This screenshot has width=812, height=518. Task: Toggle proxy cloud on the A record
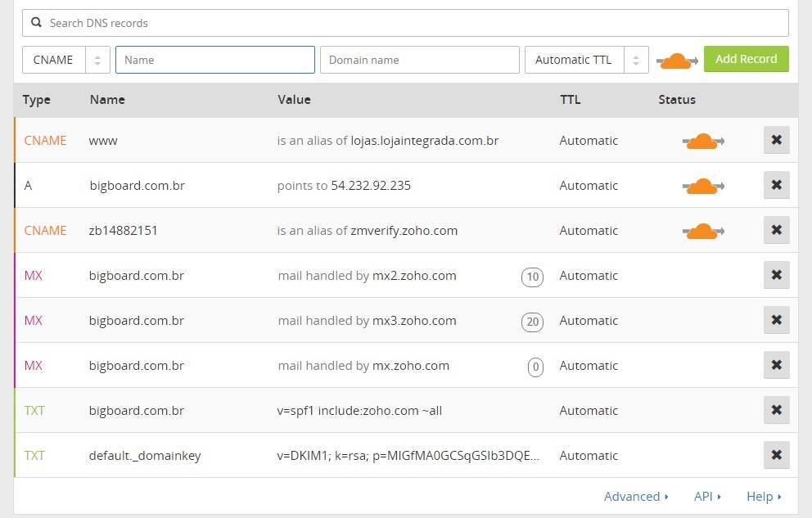[x=703, y=187]
